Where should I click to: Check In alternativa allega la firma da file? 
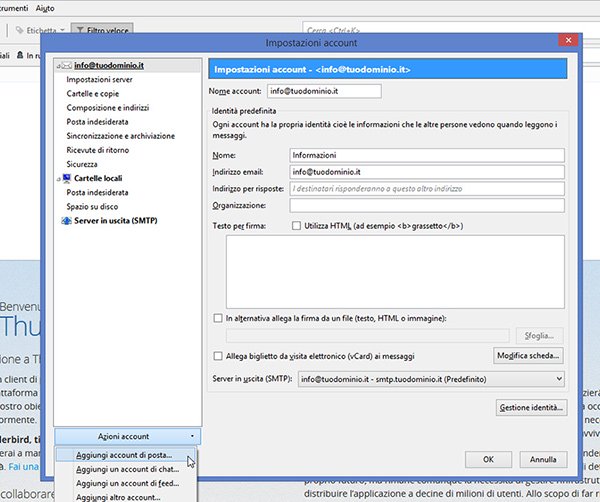pos(218,318)
